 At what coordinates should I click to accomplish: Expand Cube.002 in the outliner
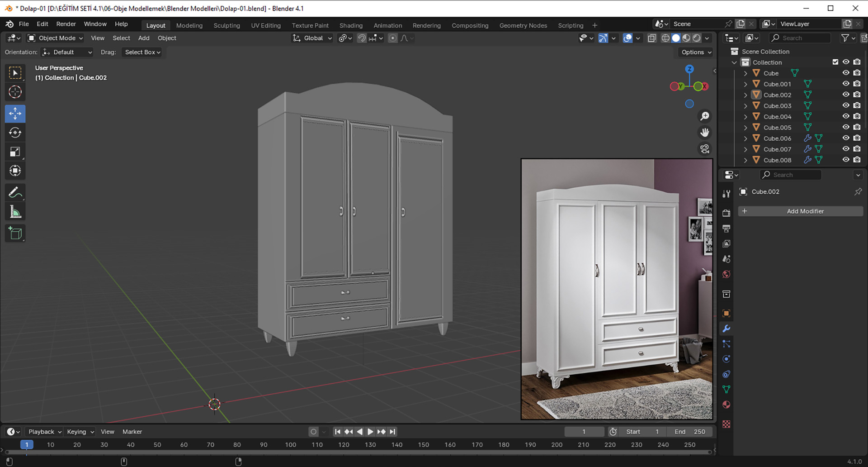pyautogui.click(x=745, y=95)
